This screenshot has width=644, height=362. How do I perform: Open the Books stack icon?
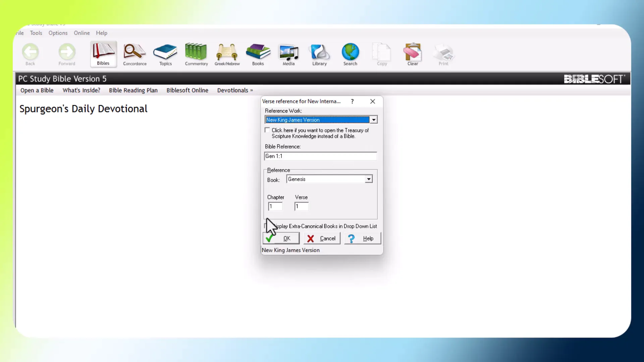click(258, 54)
